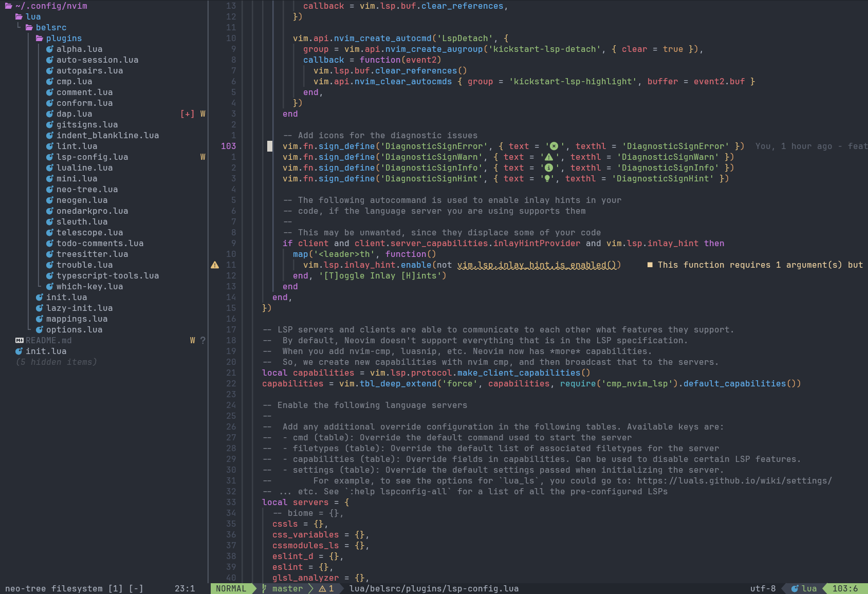Click the W git status on lsp-config.lua
Image resolution: width=868 pixels, height=594 pixels.
click(x=203, y=157)
